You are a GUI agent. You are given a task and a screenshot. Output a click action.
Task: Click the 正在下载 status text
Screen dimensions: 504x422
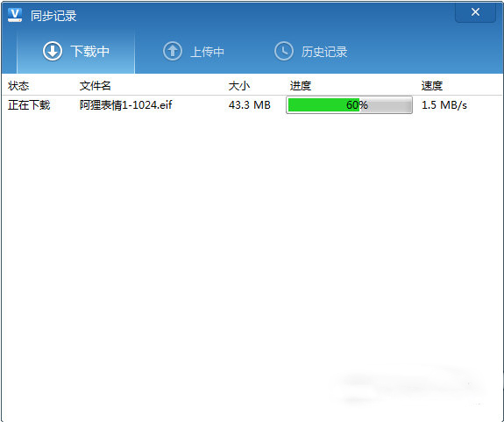[29, 105]
